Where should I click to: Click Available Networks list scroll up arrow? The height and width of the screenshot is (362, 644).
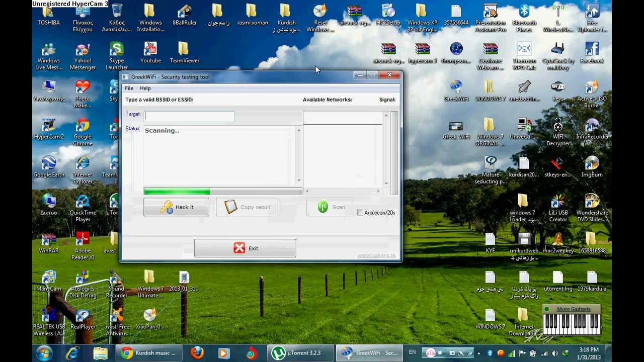386,116
